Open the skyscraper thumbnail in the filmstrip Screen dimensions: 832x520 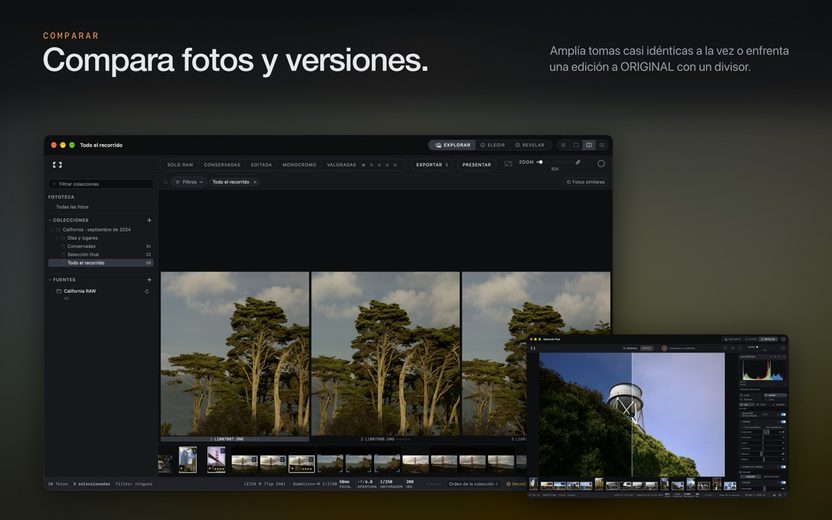click(188, 460)
